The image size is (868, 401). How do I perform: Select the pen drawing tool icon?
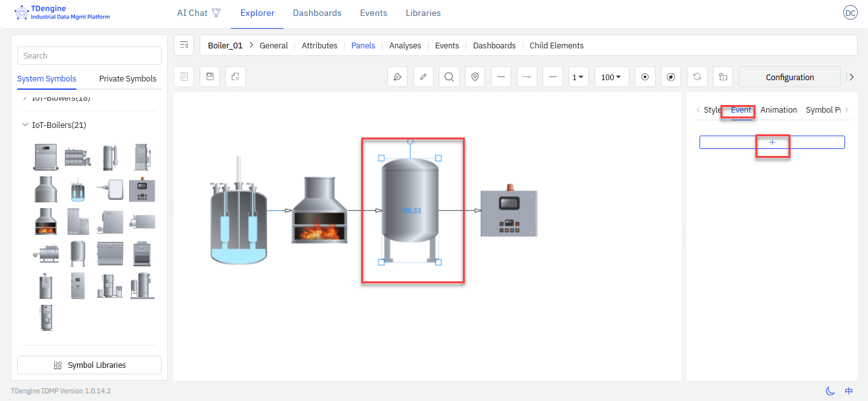pyautogui.click(x=397, y=77)
